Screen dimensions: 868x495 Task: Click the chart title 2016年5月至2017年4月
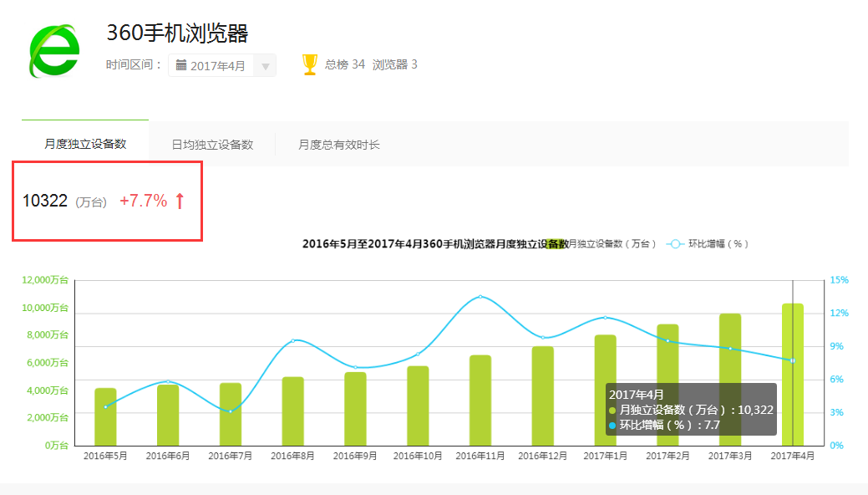tap(435, 244)
